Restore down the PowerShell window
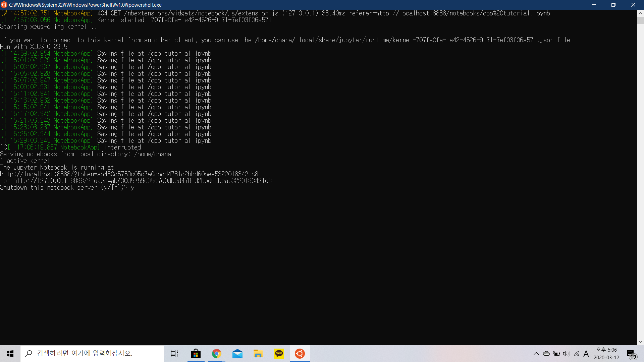Screen dimensions: 644x362 click(613, 5)
